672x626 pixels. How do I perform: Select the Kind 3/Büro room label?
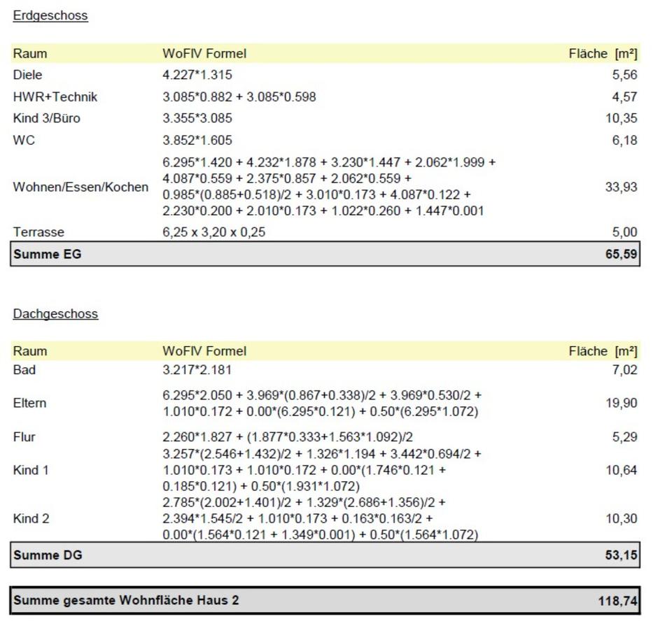click(46, 118)
